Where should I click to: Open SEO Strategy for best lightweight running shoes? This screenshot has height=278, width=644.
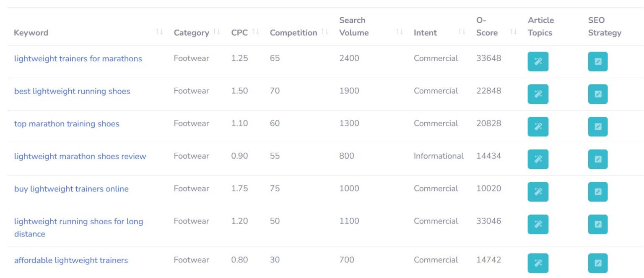(x=598, y=94)
